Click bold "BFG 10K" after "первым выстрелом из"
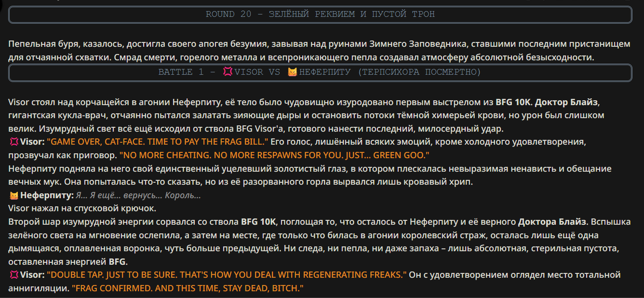Viewport: 644px width, 298px height. [513, 102]
